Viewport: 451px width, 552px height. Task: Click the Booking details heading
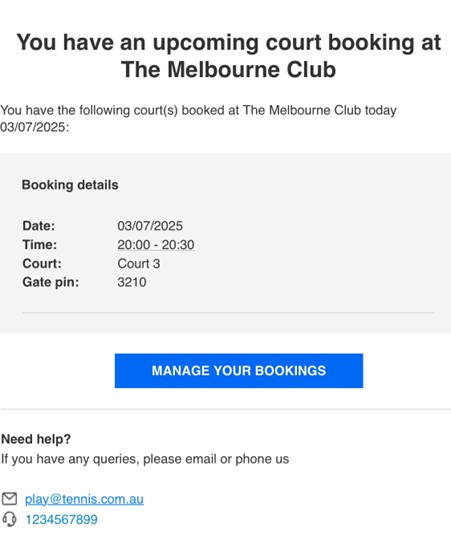(70, 185)
